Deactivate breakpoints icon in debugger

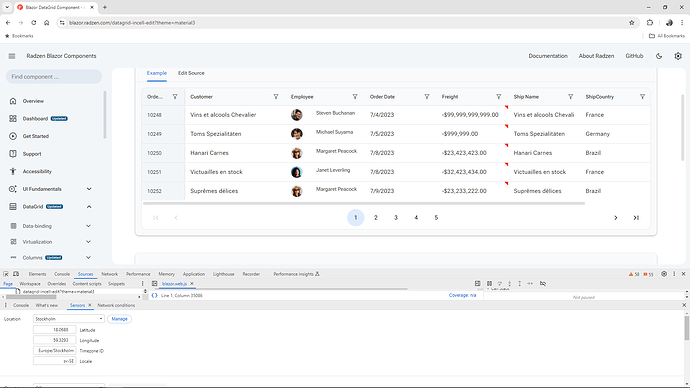tap(543, 284)
